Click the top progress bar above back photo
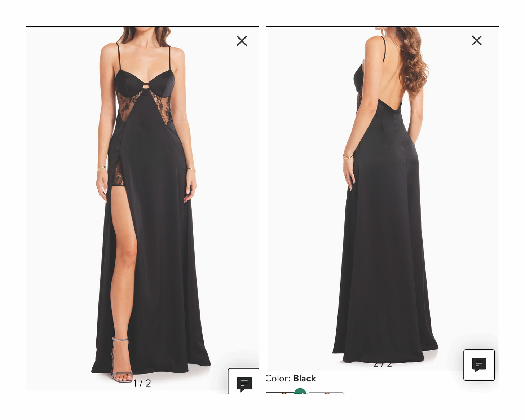This screenshot has width=525, height=420. click(x=382, y=27)
